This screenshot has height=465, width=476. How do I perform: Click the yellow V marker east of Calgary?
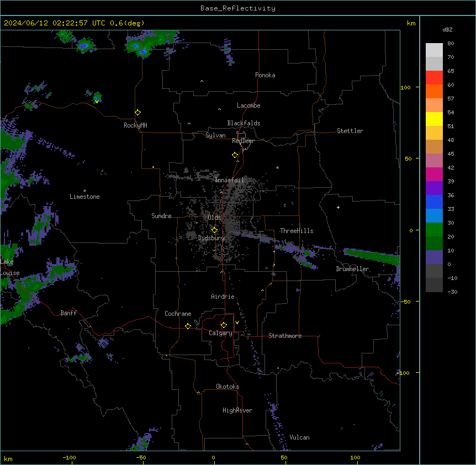point(237,323)
